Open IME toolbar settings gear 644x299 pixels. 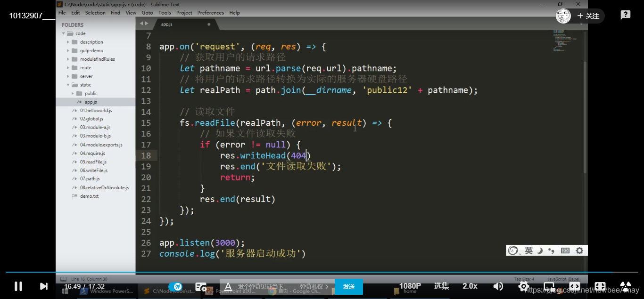coord(579,251)
